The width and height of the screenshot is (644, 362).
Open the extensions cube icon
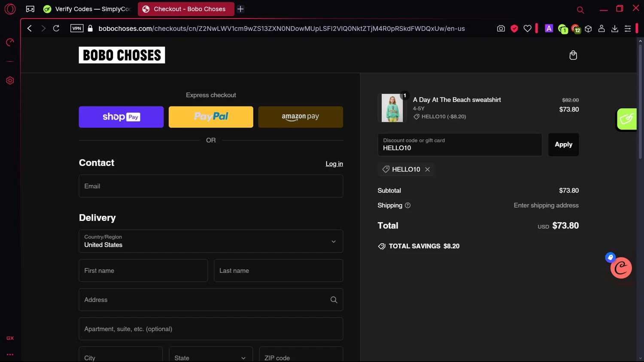point(588,28)
